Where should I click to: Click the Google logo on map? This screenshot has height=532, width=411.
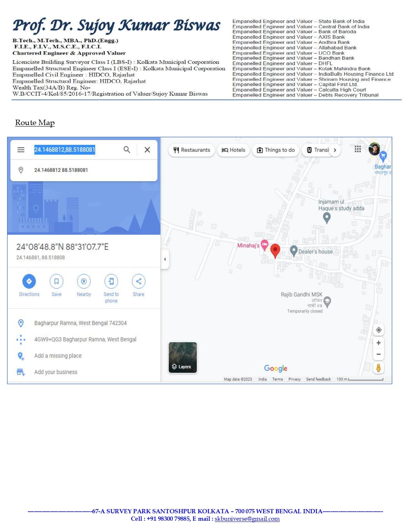point(276,368)
